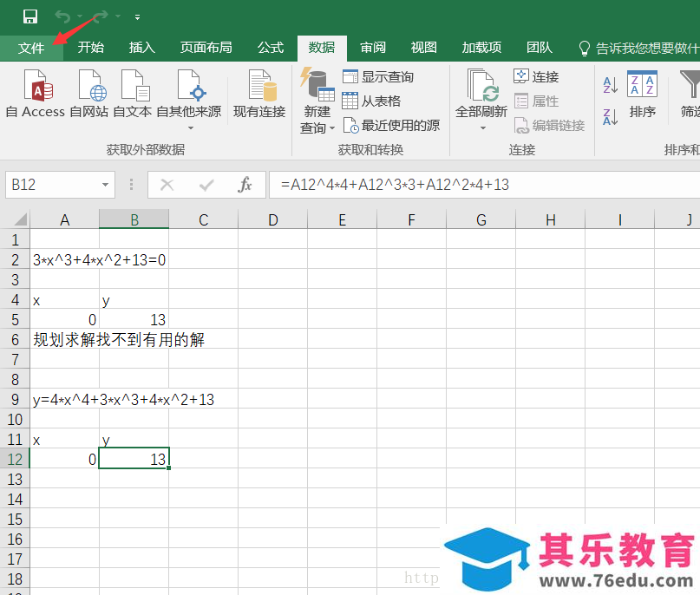
Task: Select cell B4 containing y
Action: (x=134, y=300)
